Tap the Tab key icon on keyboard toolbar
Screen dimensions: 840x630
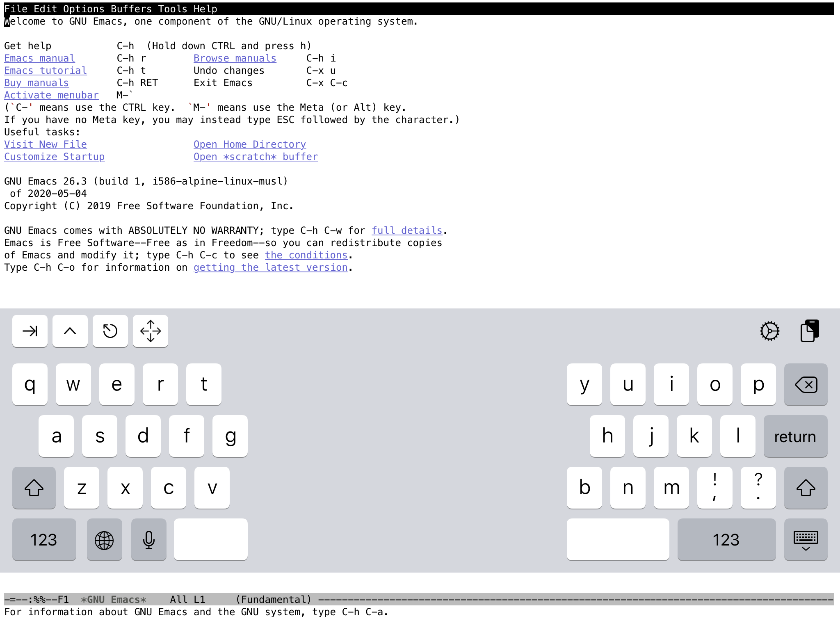click(30, 331)
